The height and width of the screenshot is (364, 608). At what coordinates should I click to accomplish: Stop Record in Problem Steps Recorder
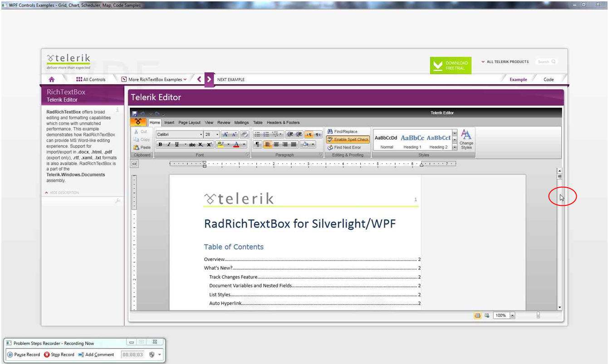tap(59, 354)
